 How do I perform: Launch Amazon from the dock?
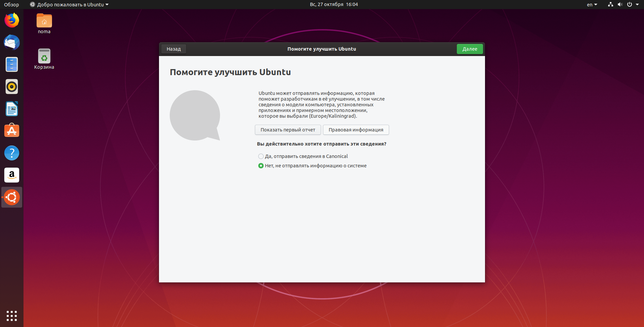pos(12,175)
